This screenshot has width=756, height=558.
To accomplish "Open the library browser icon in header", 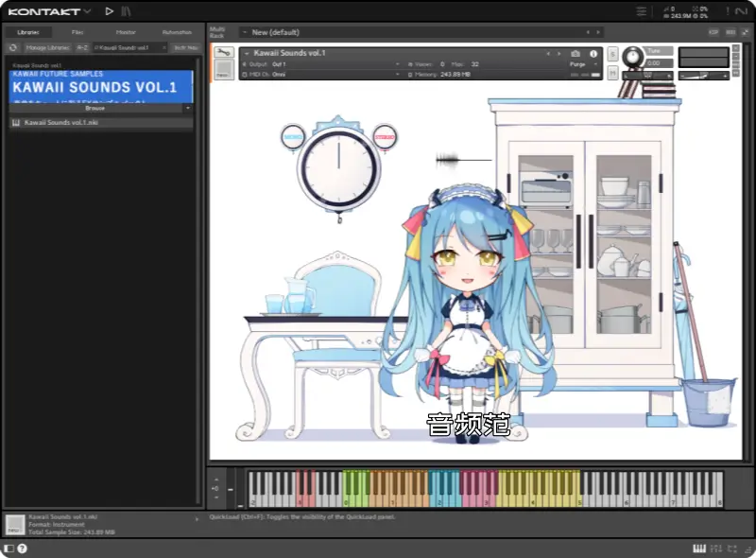I will coord(127,11).
